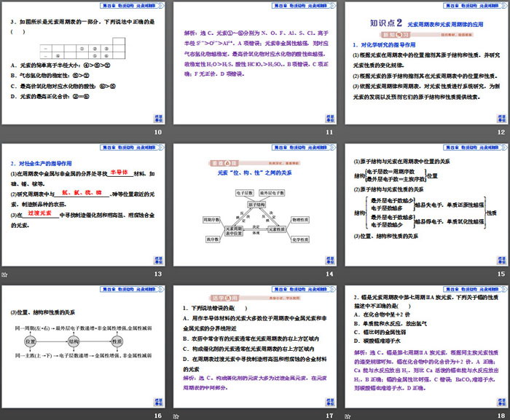Click slide number 18 label
This screenshot has height=420, width=510.
[499, 415]
